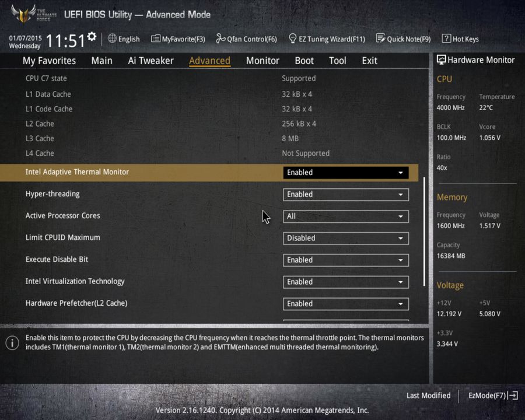Click the EzMode exit arrow icon
The height and width of the screenshot is (420, 525).
click(513, 395)
